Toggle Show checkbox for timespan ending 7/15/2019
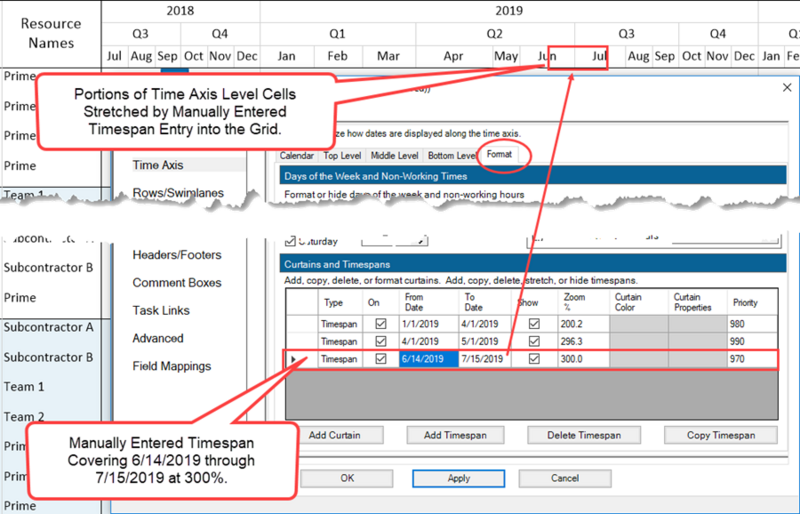 [x=534, y=358]
